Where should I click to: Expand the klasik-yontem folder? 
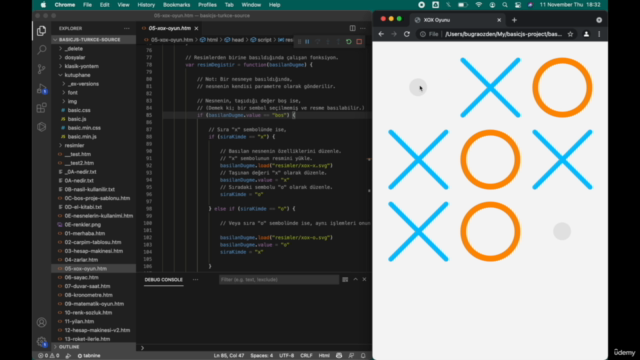click(x=81, y=66)
